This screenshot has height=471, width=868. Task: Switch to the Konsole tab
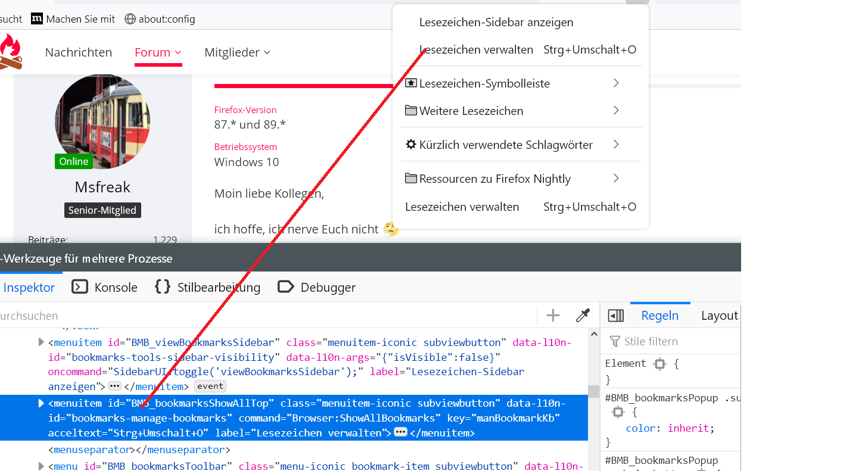[x=105, y=288]
